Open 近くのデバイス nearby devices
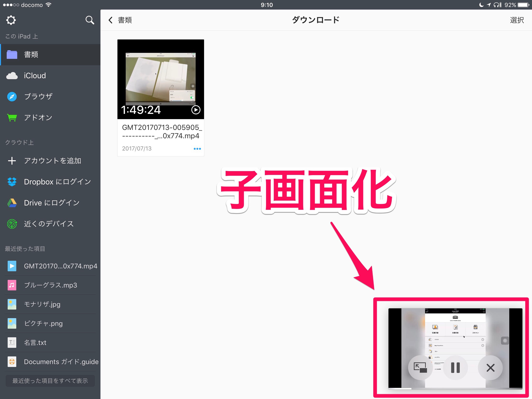The height and width of the screenshot is (399, 532). [49, 224]
